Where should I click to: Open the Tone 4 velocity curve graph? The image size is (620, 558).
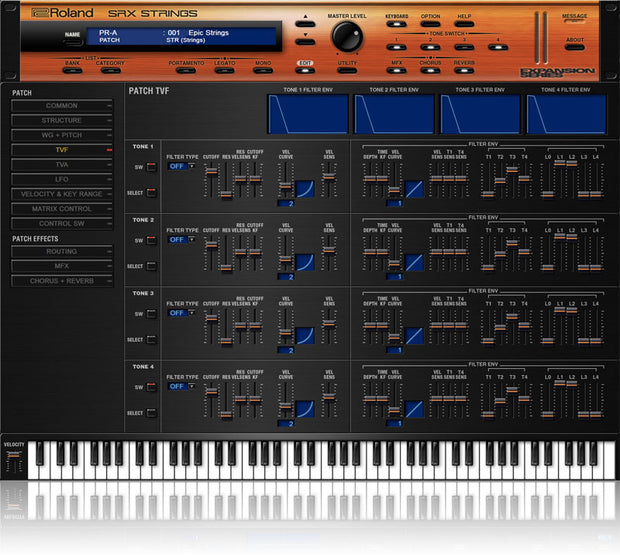[x=305, y=409]
